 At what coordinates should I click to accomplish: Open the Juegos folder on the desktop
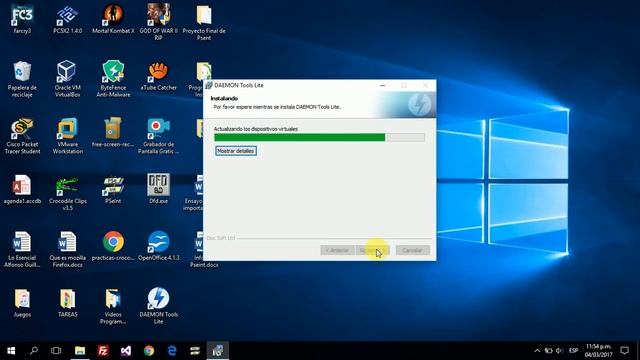pyautogui.click(x=22, y=303)
